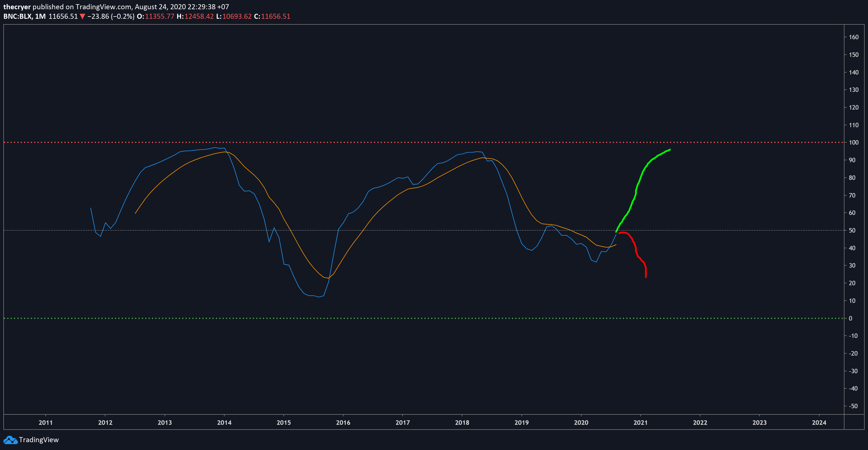Click the red down-triangle change indicator
Viewport: 868px width, 450px height.
point(82,17)
